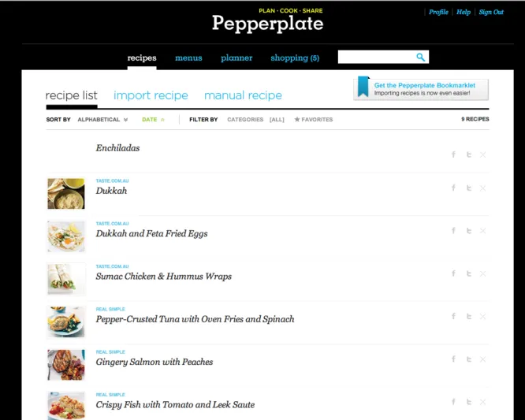Screen dimensions: 525x420
Task: Share Enchiladas on Facebook
Action: click(453, 154)
